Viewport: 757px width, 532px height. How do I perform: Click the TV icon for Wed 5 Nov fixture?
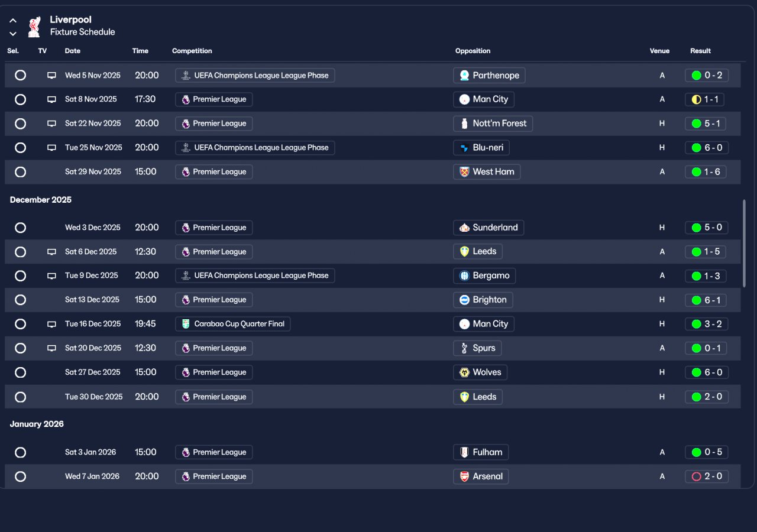tap(51, 76)
